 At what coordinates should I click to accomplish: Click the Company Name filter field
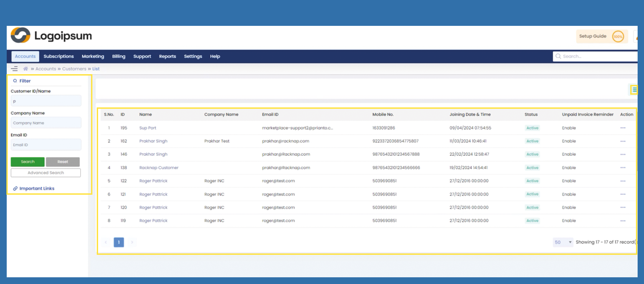click(46, 123)
